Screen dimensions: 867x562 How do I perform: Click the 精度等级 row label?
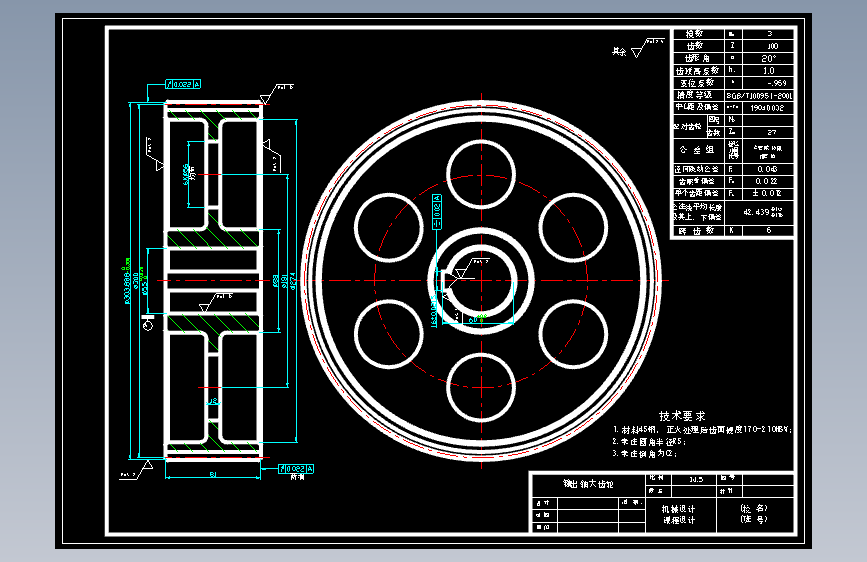[695, 95]
